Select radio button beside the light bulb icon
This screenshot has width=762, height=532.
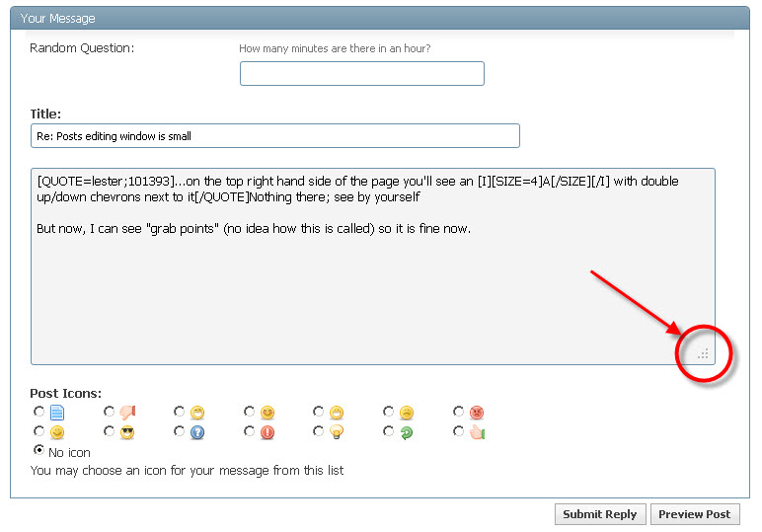coord(319,431)
